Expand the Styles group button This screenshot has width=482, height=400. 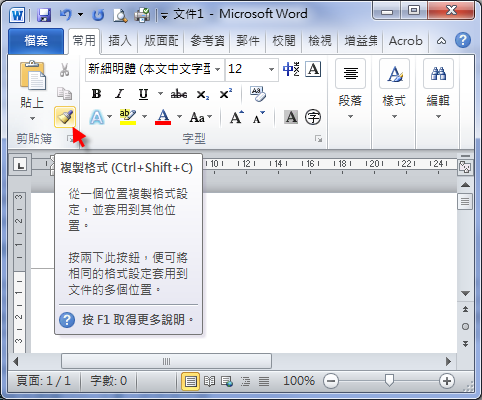394,89
